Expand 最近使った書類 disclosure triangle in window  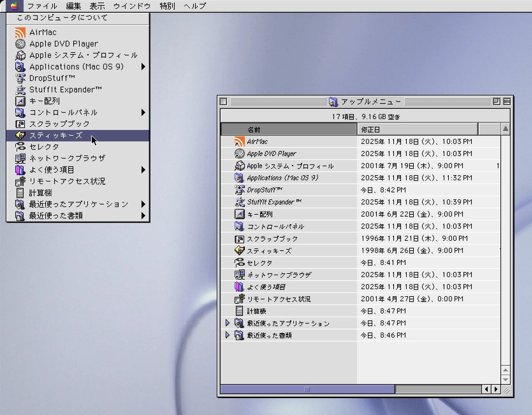(227, 335)
